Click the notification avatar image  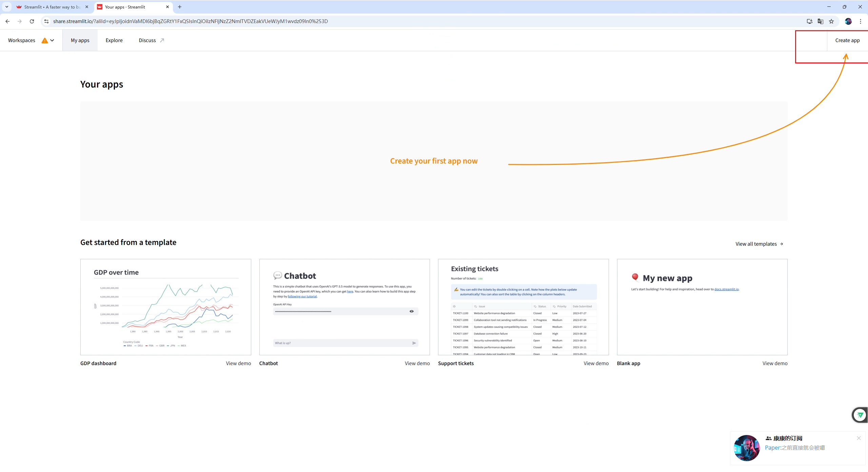point(747,448)
